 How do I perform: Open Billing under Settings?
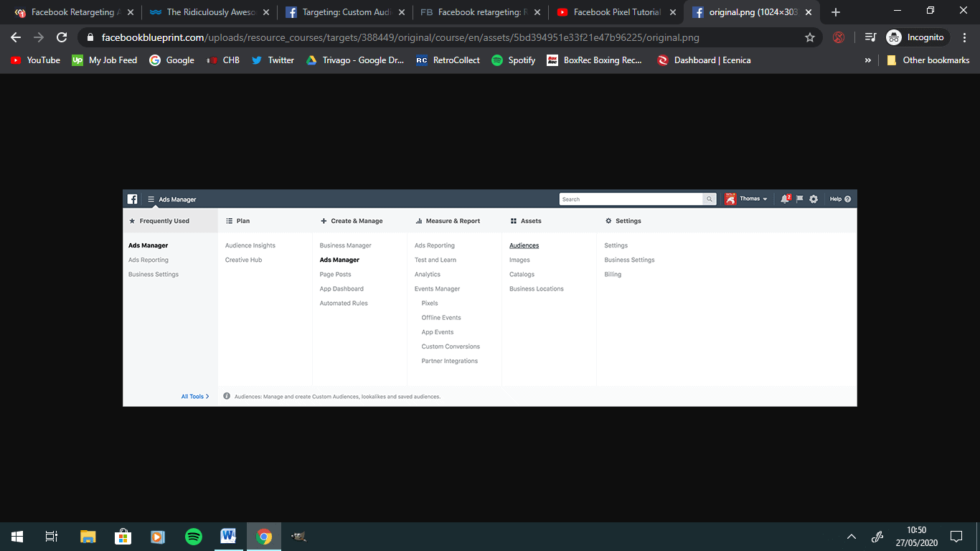coord(613,274)
